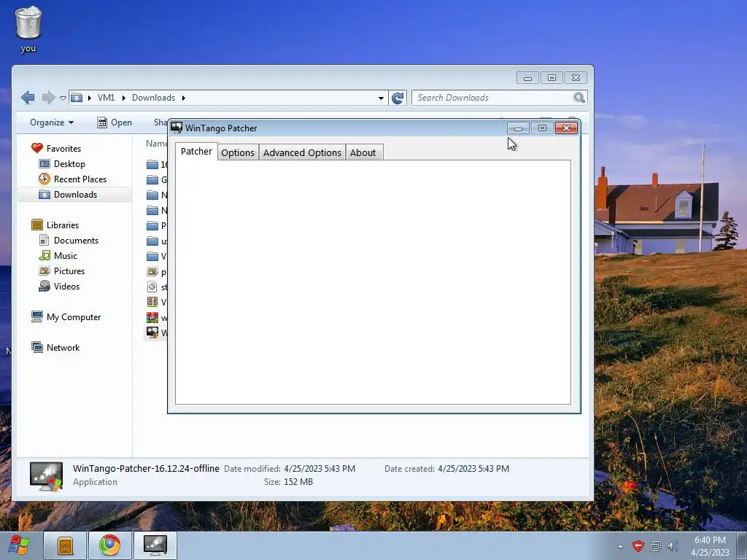
Task: Launch Chrome from the taskbar
Action: [110, 545]
